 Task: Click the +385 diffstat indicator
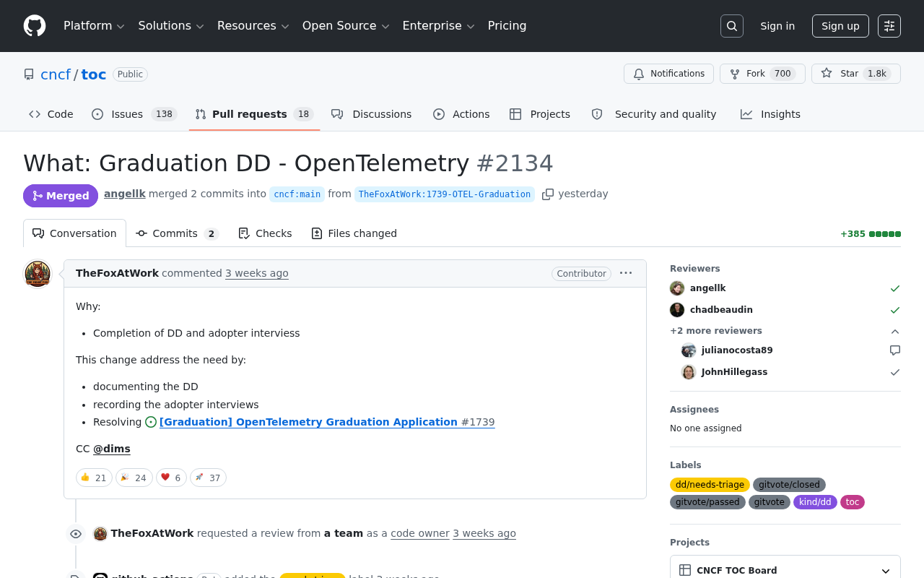pos(871,234)
